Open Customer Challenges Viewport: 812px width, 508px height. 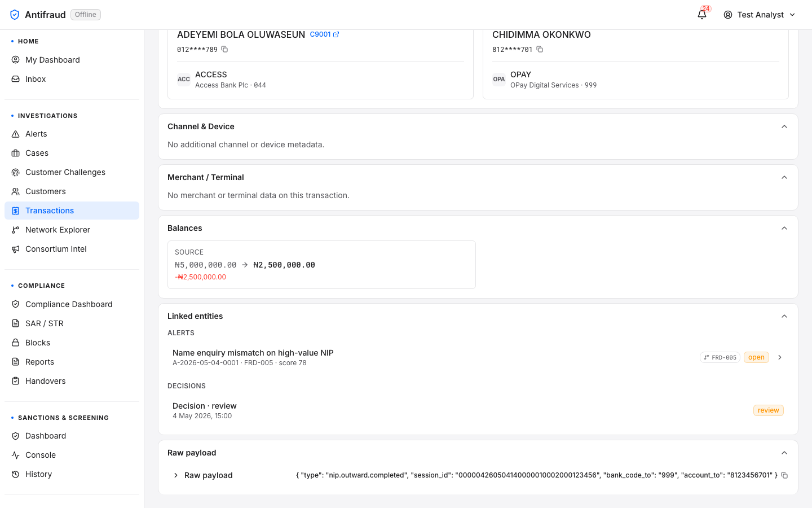point(72,172)
